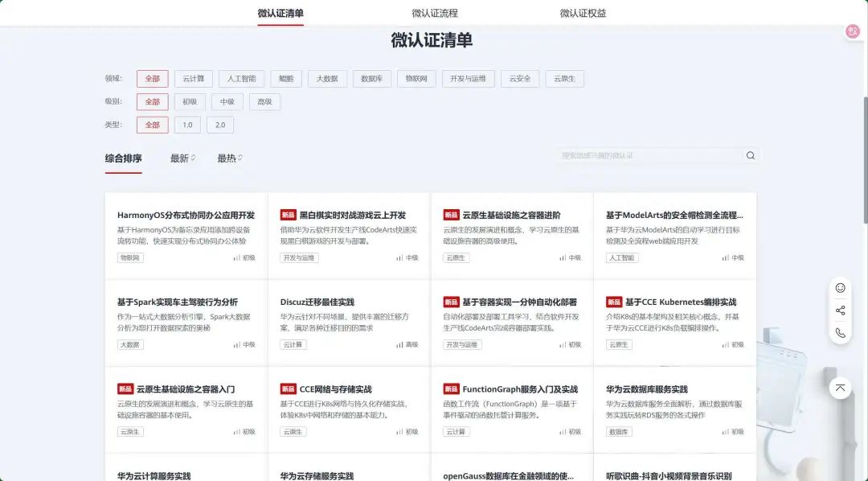Filter domain by 云安全
868x481 pixels.
point(520,79)
